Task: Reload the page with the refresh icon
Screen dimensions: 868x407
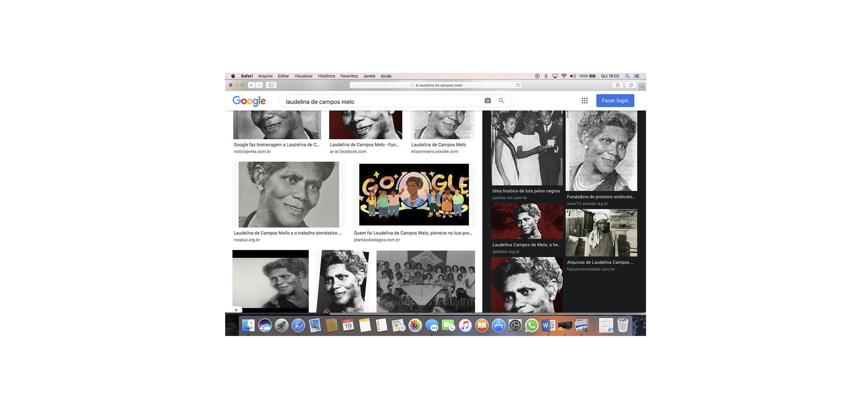Action: pyautogui.click(x=518, y=85)
